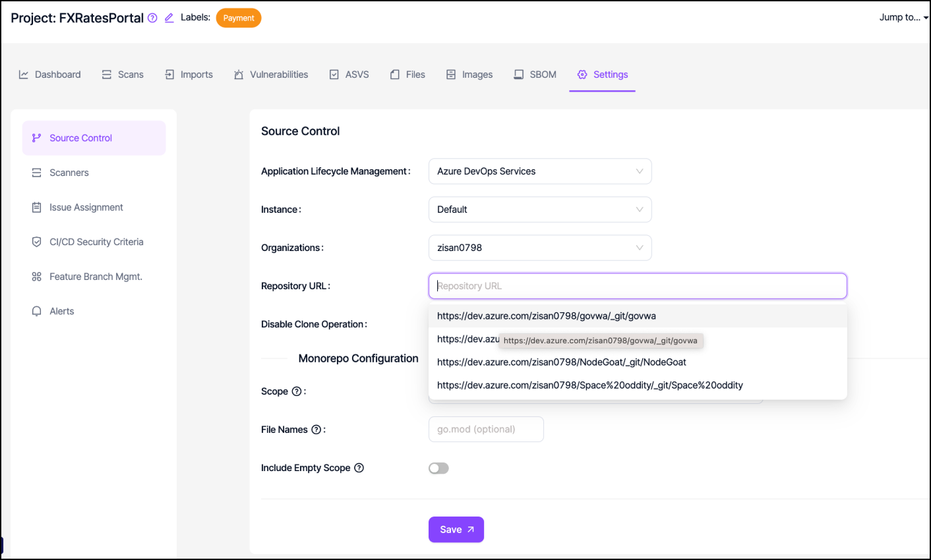The height and width of the screenshot is (560, 931).
Task: Click the File Names go.mod input field
Action: tap(485, 430)
